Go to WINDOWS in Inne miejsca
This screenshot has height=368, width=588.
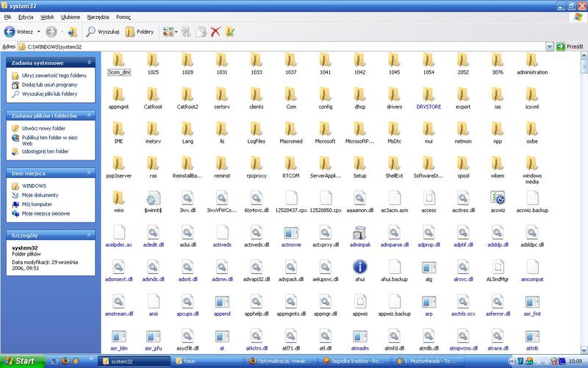click(34, 186)
